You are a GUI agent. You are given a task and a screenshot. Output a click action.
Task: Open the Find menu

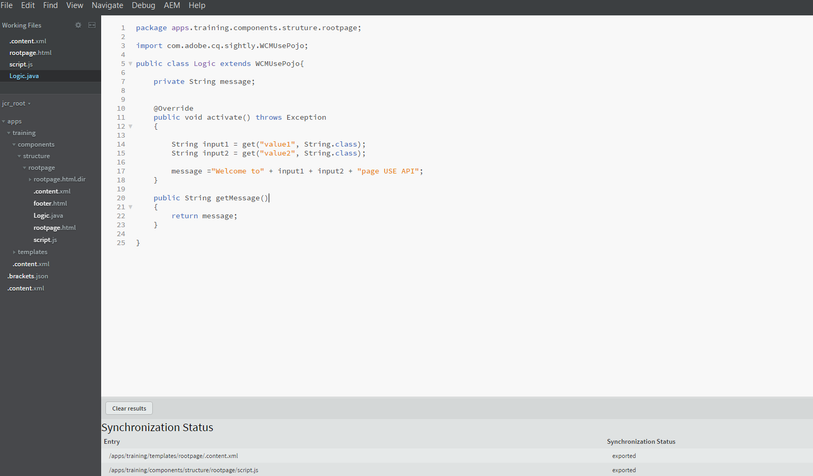pyautogui.click(x=50, y=5)
